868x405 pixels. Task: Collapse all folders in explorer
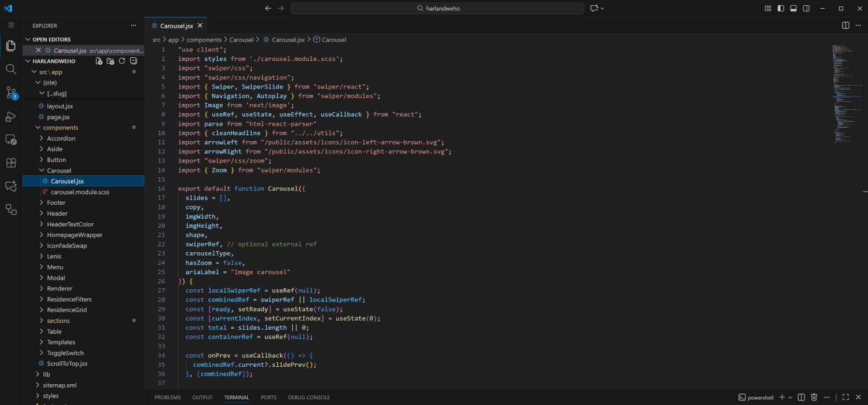(x=133, y=61)
